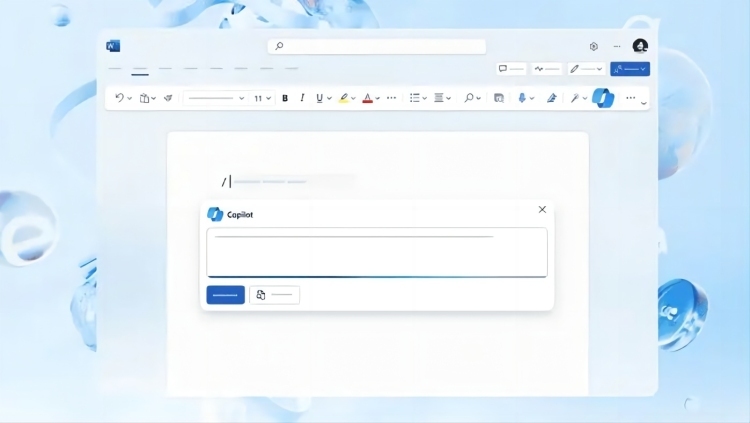Click the Bullets list icon
The height and width of the screenshot is (423, 750).
(x=415, y=98)
